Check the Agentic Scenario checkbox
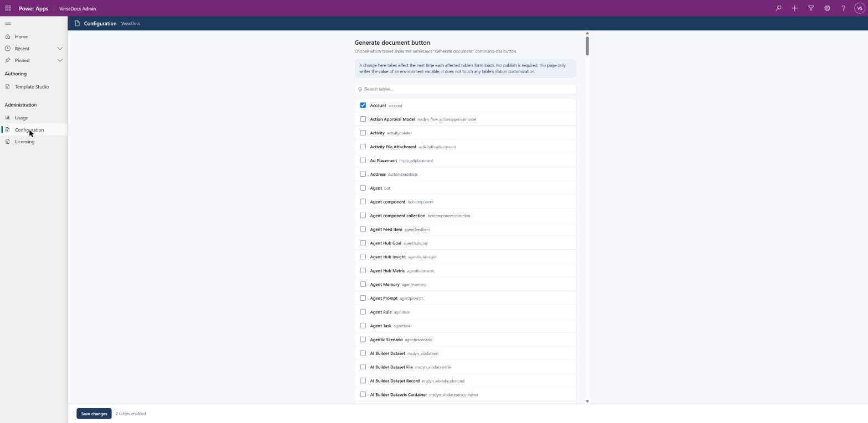The width and height of the screenshot is (868, 423). pyautogui.click(x=363, y=340)
